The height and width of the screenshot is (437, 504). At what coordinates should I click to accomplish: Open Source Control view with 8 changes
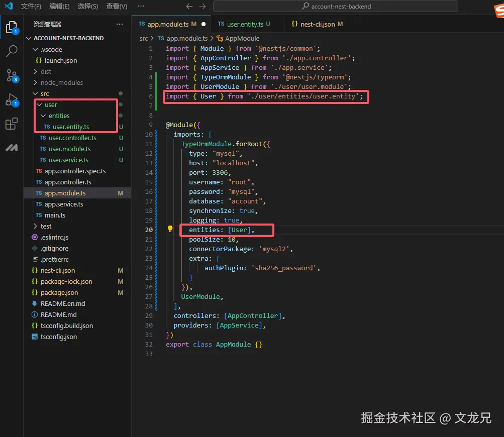12,76
